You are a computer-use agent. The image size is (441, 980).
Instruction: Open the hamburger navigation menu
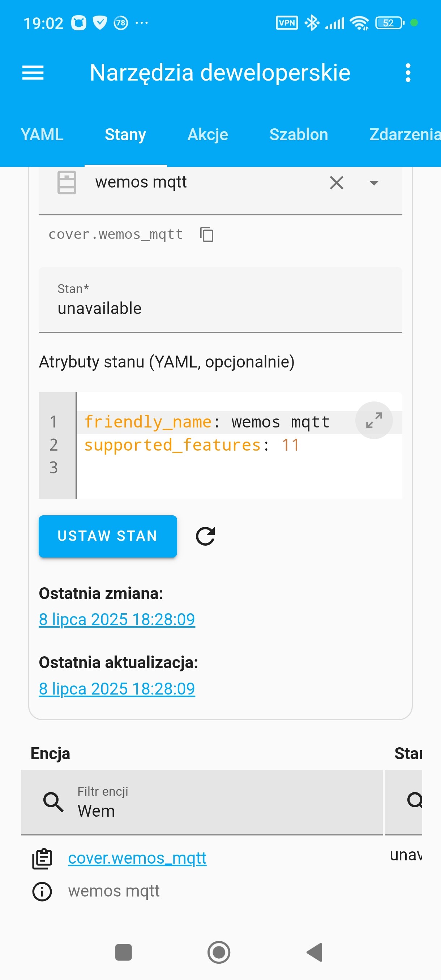[33, 73]
